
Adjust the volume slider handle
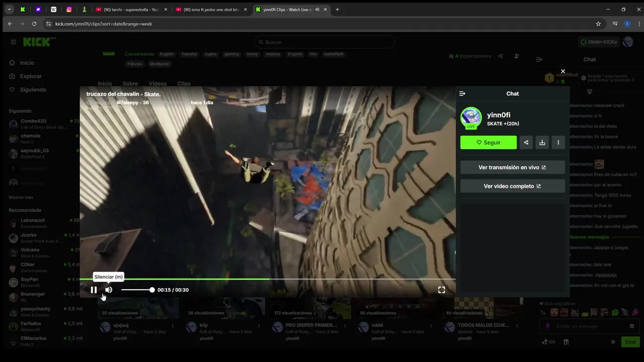(152, 290)
